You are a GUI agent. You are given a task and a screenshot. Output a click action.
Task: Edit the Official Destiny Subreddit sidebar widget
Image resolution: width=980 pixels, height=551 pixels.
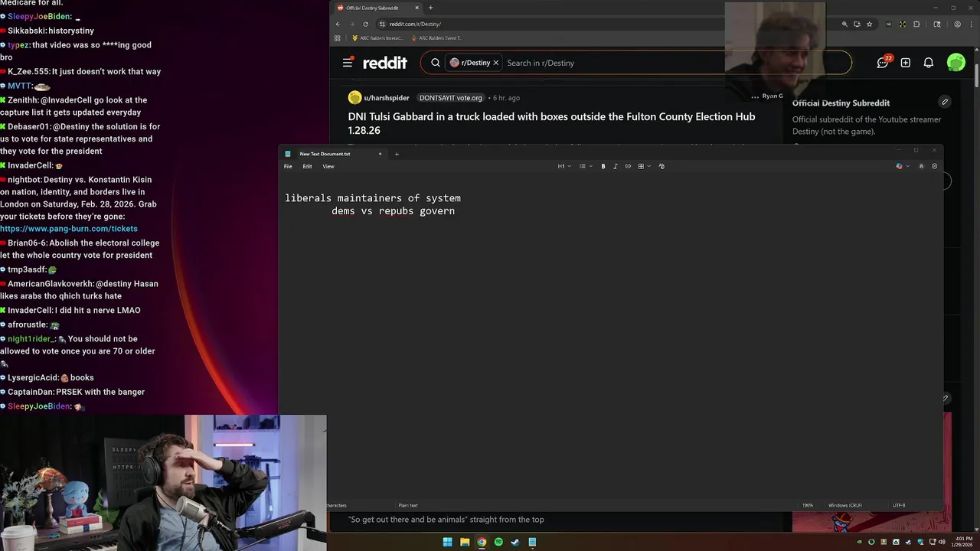945,102
